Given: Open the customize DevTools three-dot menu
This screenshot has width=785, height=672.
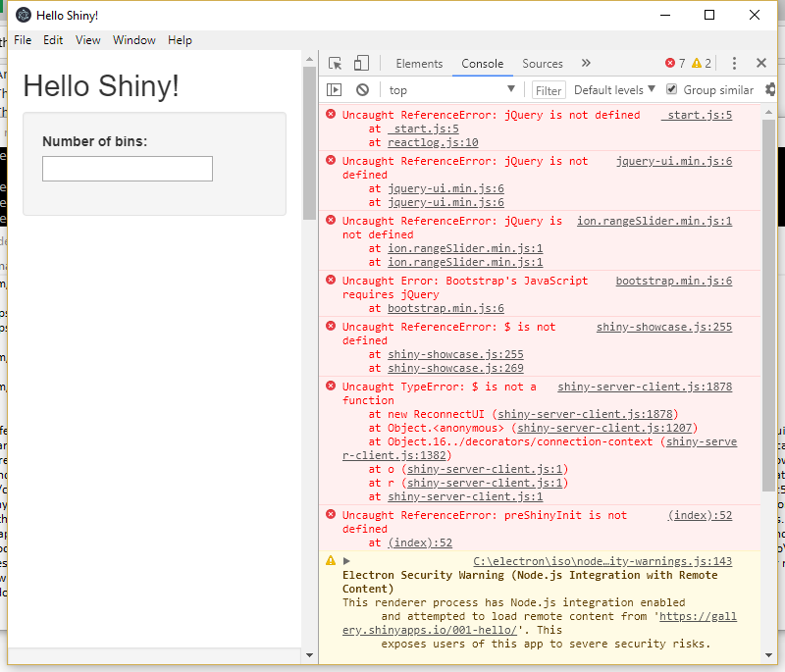Looking at the screenshot, I should pos(734,62).
